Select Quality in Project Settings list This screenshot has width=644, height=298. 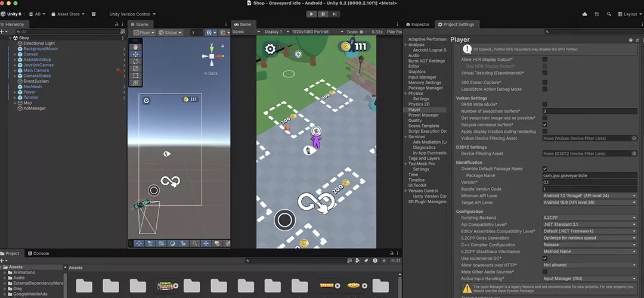point(415,120)
